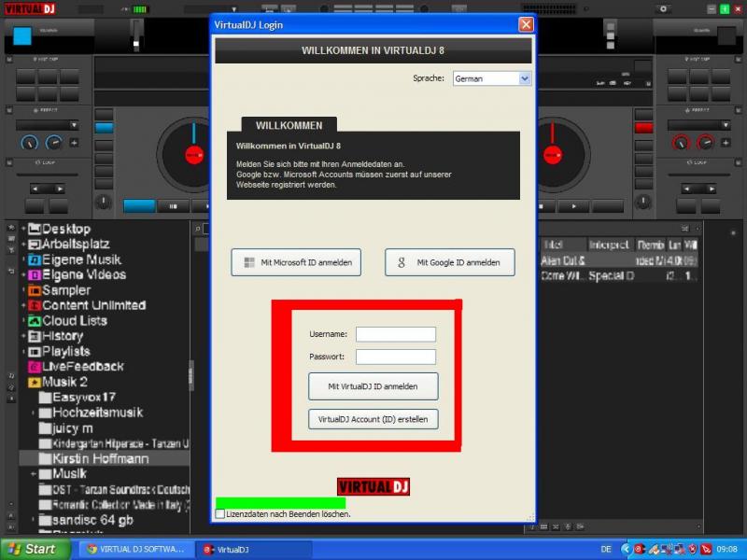This screenshot has width=747, height=560.
Task: Toggle the red button on right deck
Action: click(x=643, y=128)
